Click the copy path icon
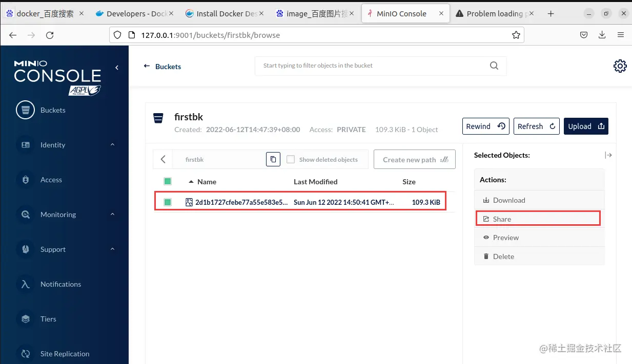632x364 pixels. [x=273, y=159]
